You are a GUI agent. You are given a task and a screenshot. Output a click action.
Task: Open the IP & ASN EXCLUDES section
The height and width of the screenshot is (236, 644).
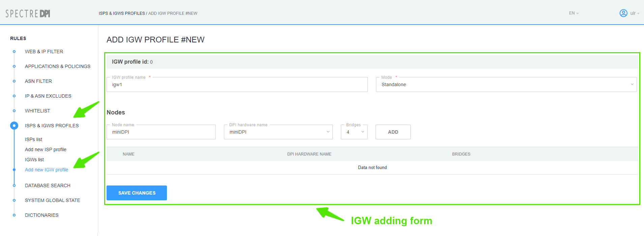click(x=48, y=96)
